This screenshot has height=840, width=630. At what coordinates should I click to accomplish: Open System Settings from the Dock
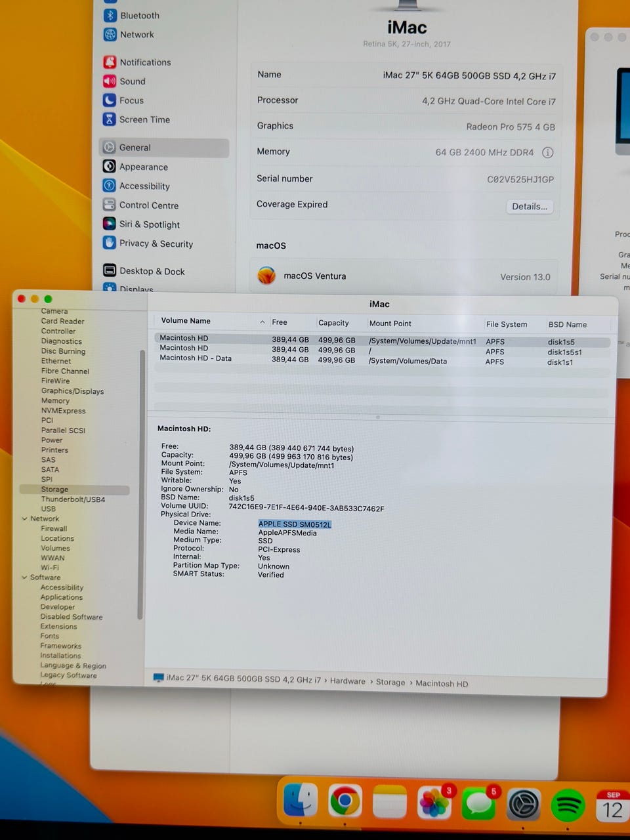(523, 804)
